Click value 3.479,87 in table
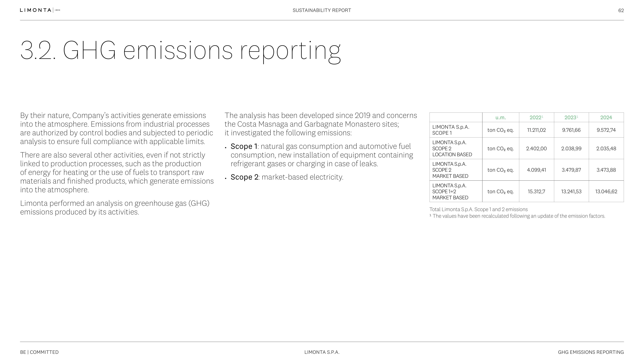 tap(571, 170)
